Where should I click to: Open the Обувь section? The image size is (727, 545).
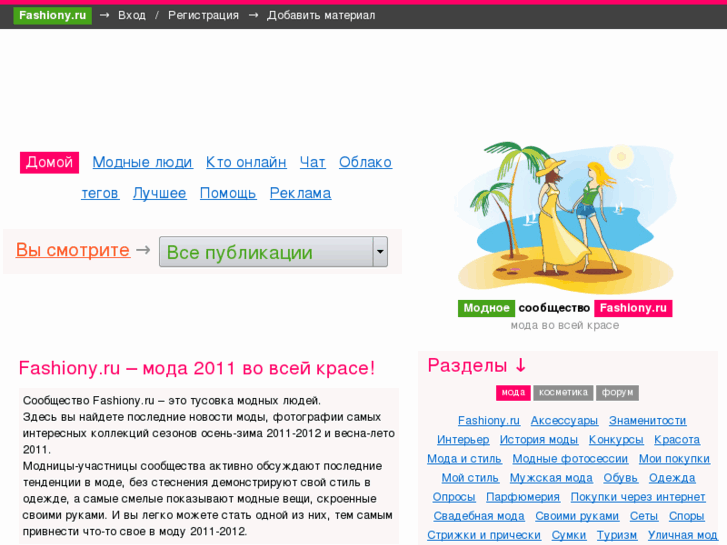click(x=620, y=477)
